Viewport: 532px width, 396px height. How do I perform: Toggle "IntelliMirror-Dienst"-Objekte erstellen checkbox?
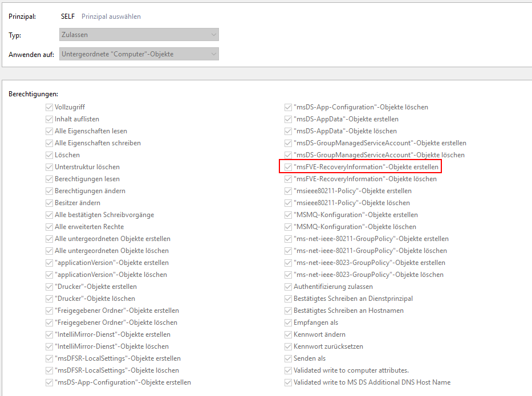pos(49,334)
